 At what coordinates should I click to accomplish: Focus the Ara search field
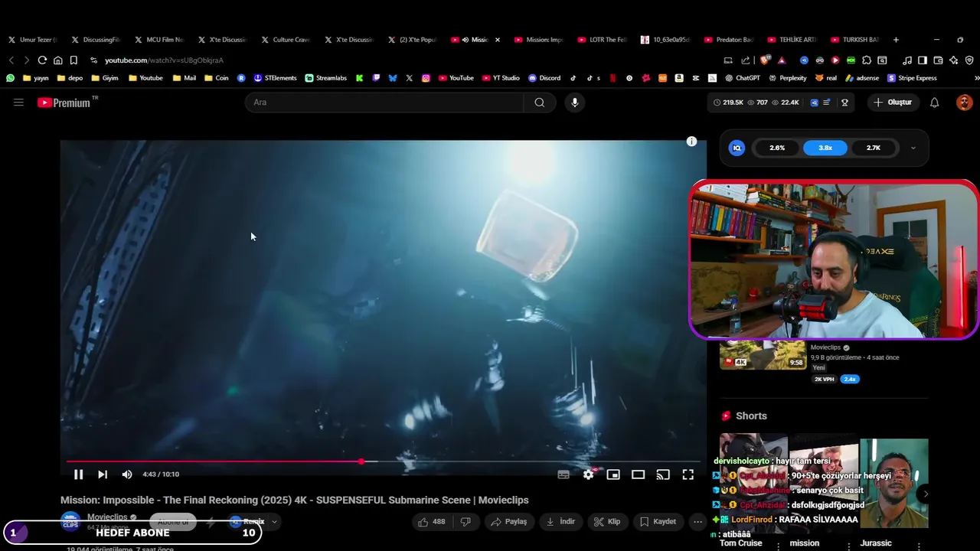[x=384, y=103]
